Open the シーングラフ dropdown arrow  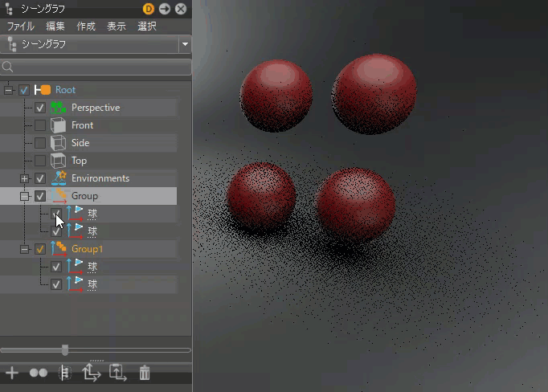click(186, 44)
